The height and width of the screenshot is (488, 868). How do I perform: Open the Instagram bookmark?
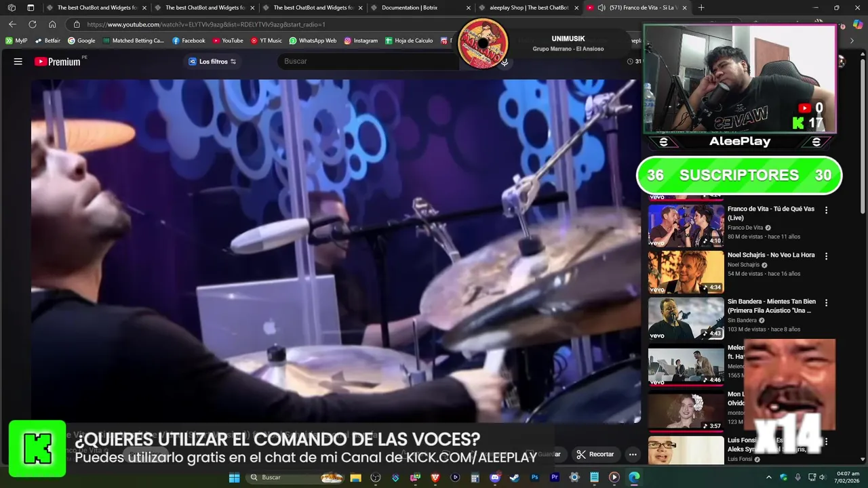[361, 41]
